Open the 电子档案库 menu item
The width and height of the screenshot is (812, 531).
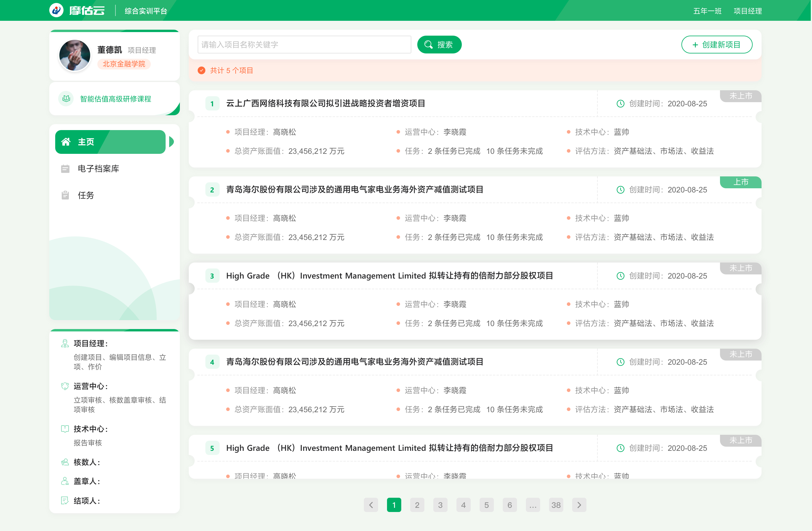pos(98,169)
